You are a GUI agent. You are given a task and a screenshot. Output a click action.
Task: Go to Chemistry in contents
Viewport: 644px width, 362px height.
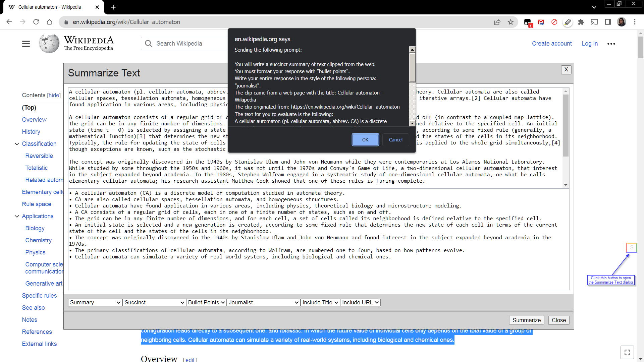point(39,240)
